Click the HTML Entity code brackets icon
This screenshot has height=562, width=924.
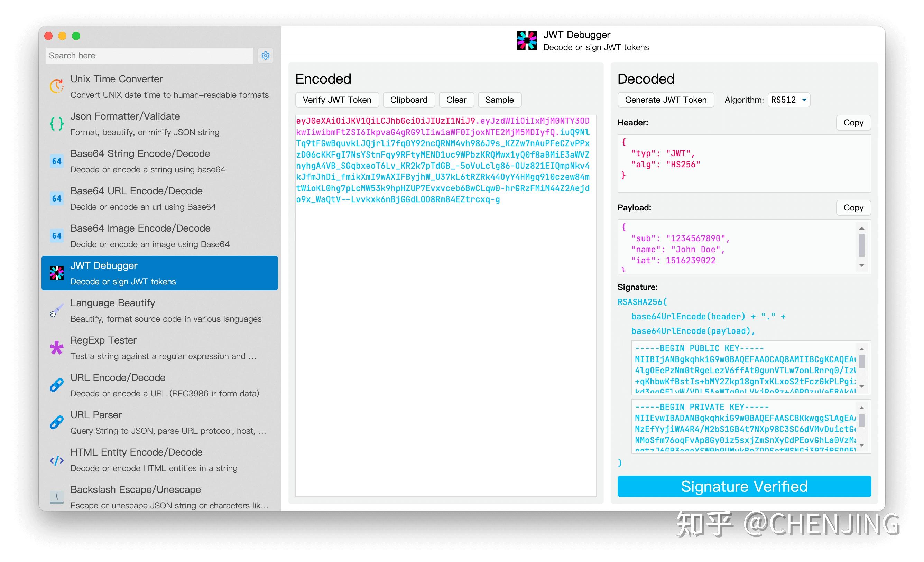57,460
